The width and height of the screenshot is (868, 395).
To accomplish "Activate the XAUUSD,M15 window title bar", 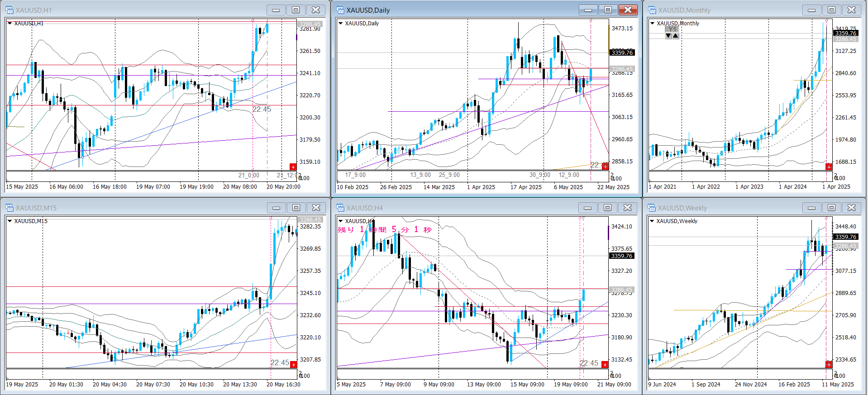I will pos(136,208).
